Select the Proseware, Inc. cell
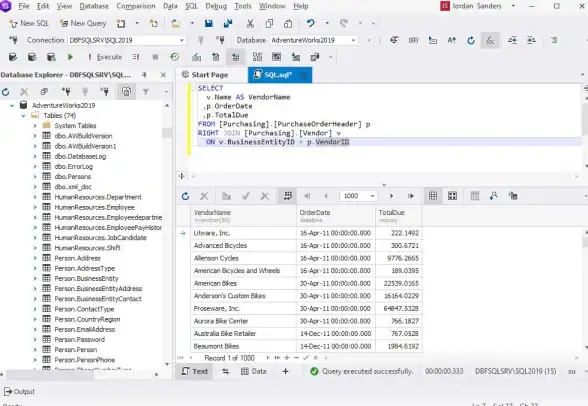Screen dimensions: 588x406 (243, 309)
